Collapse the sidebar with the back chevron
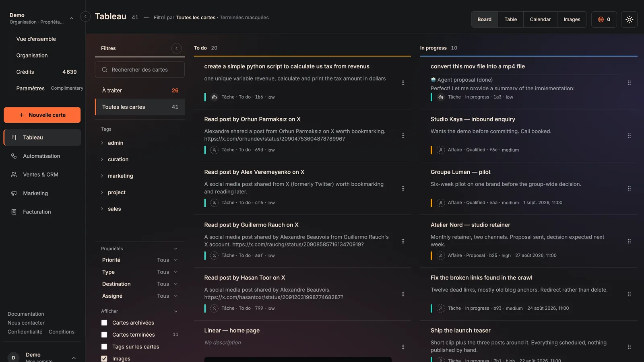Screen dimensions: 644x362 [85, 16]
